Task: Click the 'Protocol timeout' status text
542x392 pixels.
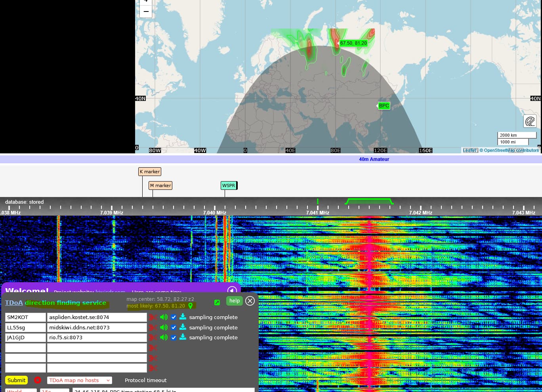Action: pyautogui.click(x=146, y=380)
